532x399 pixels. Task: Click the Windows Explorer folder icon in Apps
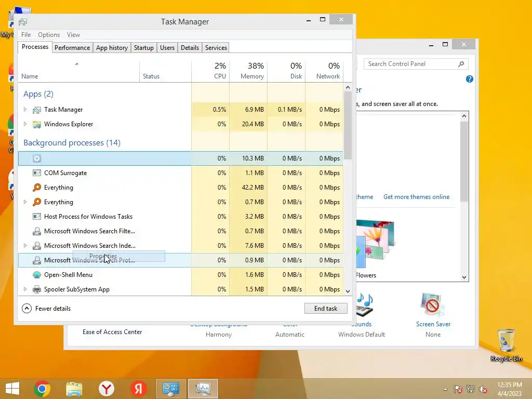coord(37,124)
